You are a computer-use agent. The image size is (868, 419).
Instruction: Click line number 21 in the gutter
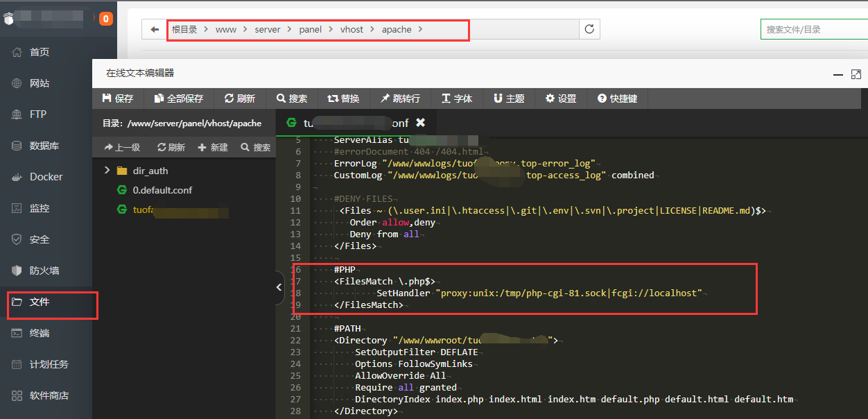[x=296, y=328]
